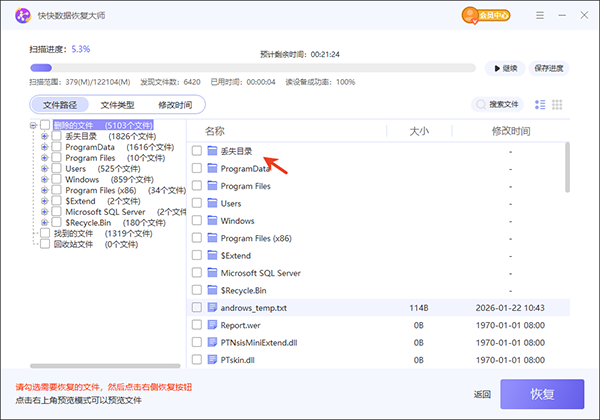The height and width of the screenshot is (420, 600).
Task: Switch to list view icon
Action: pos(540,104)
